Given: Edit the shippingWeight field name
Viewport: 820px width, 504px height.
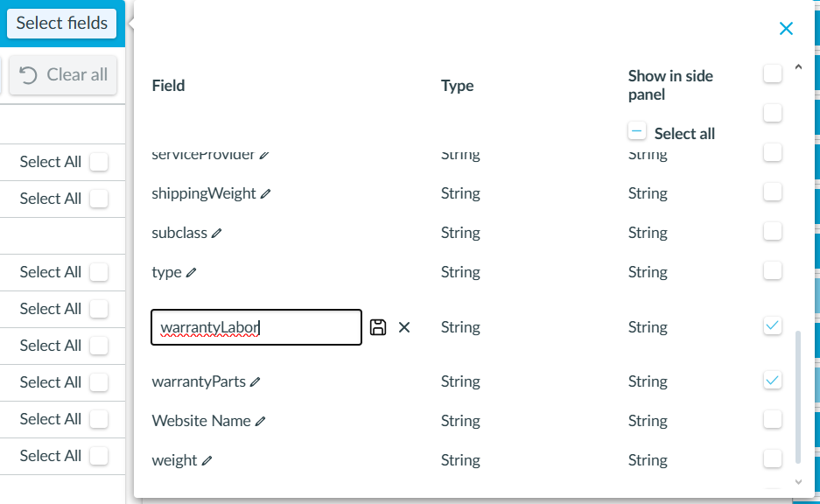Looking at the screenshot, I should coord(265,194).
